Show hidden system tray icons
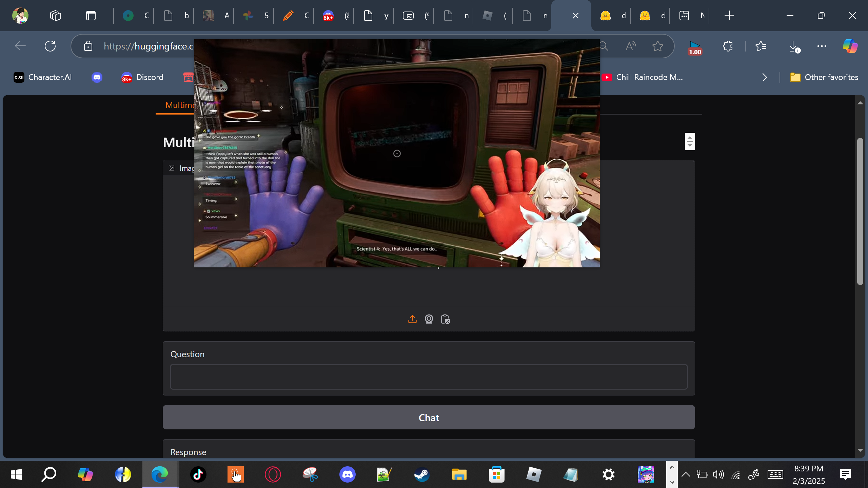The image size is (868, 488). point(686,474)
